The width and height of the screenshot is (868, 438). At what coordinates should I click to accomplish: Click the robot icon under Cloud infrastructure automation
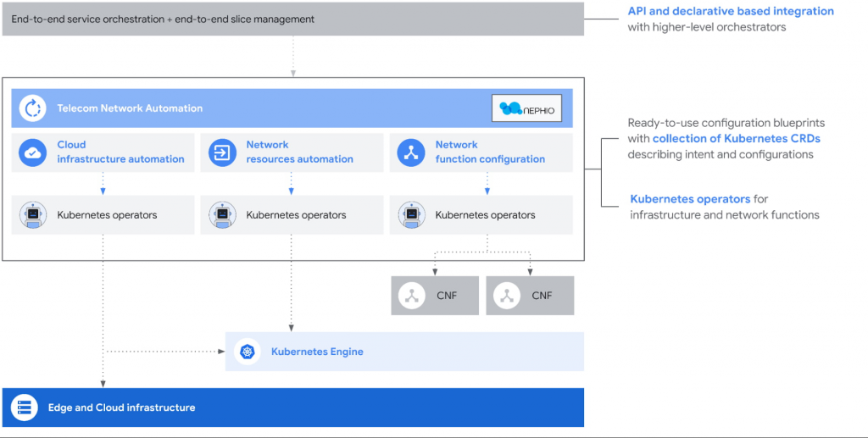(33, 214)
